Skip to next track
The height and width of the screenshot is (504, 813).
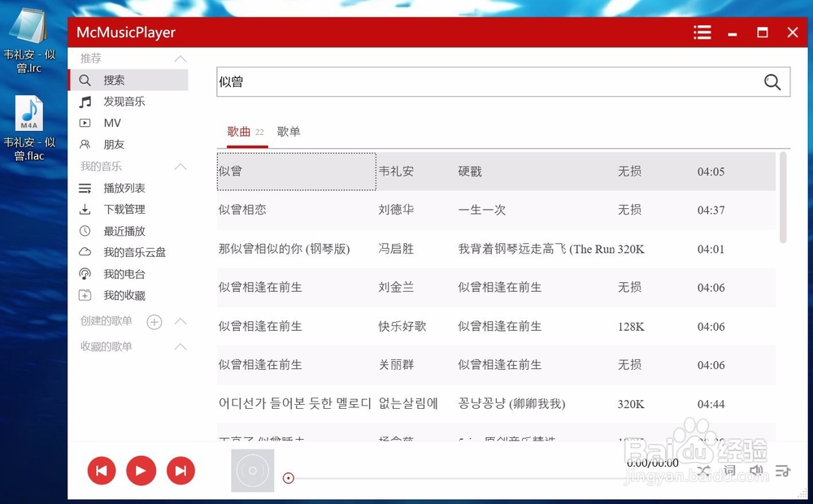click(x=180, y=471)
